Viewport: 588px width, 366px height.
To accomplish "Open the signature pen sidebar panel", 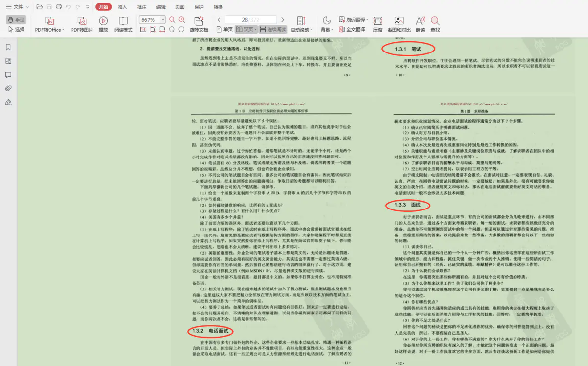I will click(8, 102).
